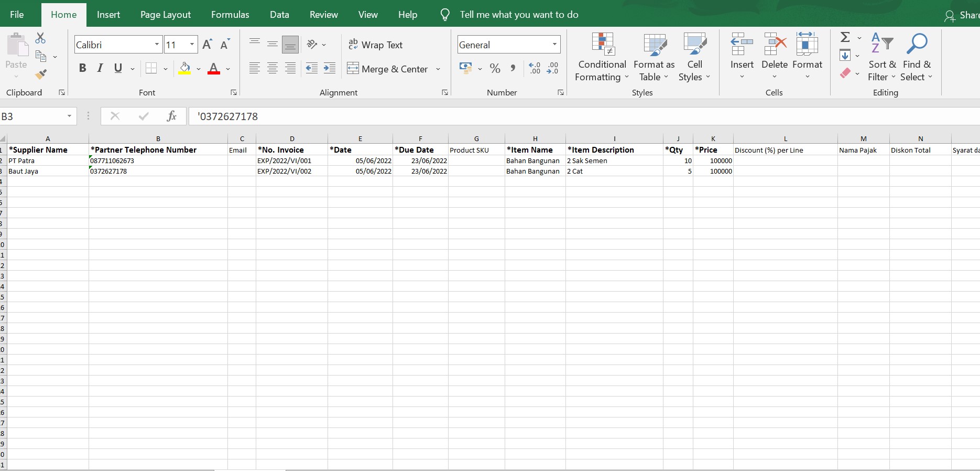Align text left

[255, 68]
